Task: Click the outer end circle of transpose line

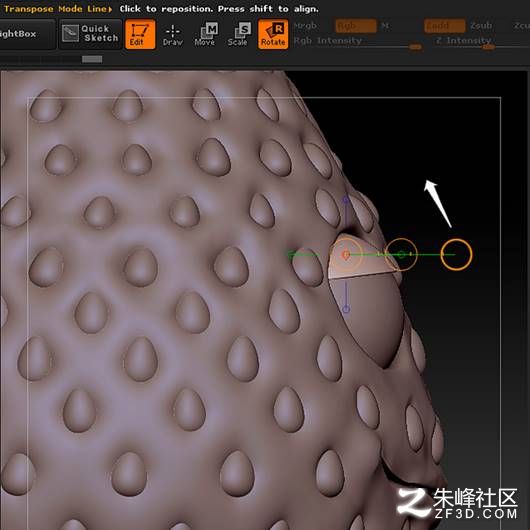Action: coord(456,255)
